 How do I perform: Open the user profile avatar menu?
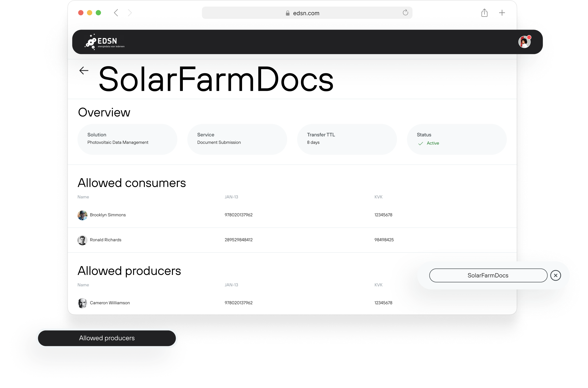[x=524, y=42]
